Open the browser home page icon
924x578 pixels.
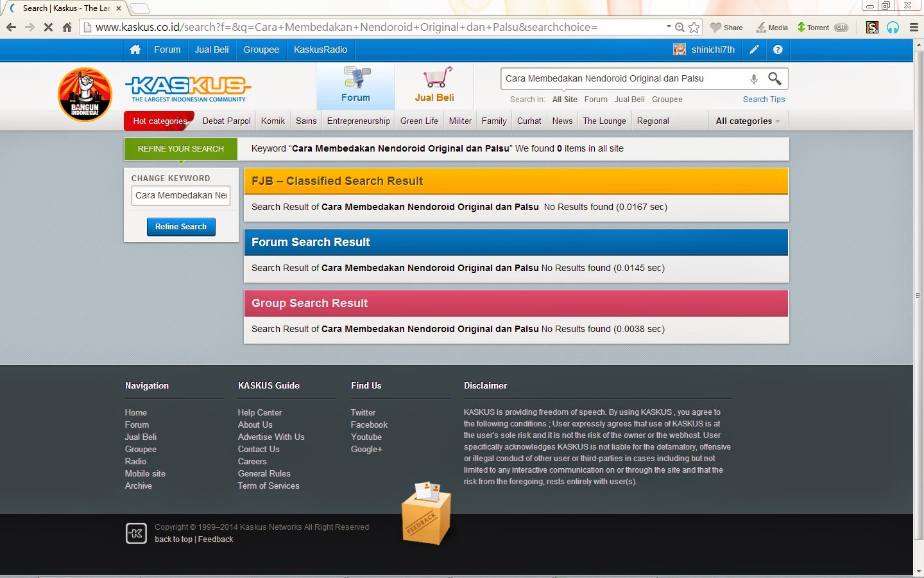click(x=67, y=28)
